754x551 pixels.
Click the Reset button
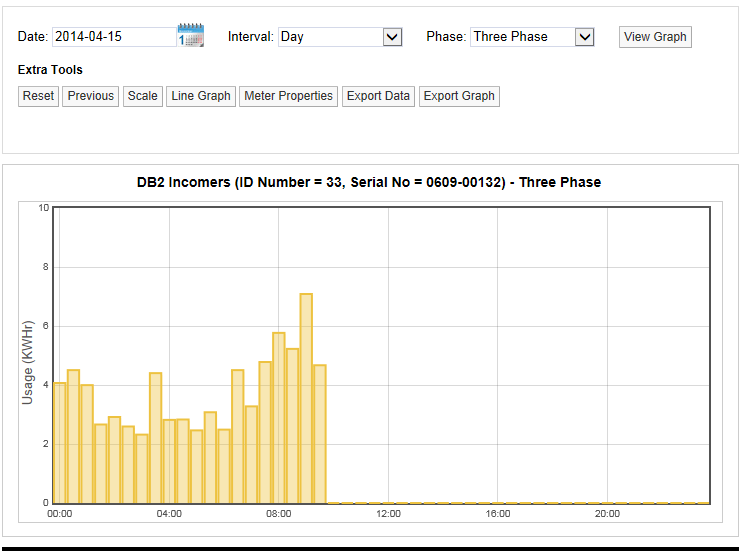tap(39, 96)
